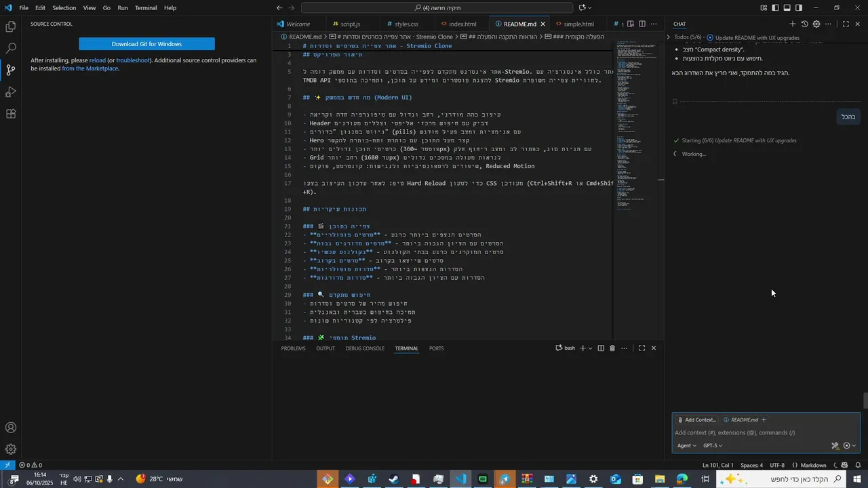Viewport: 868px width, 488px height.
Task: Open the Agent mode dropdown
Action: [x=687, y=445]
